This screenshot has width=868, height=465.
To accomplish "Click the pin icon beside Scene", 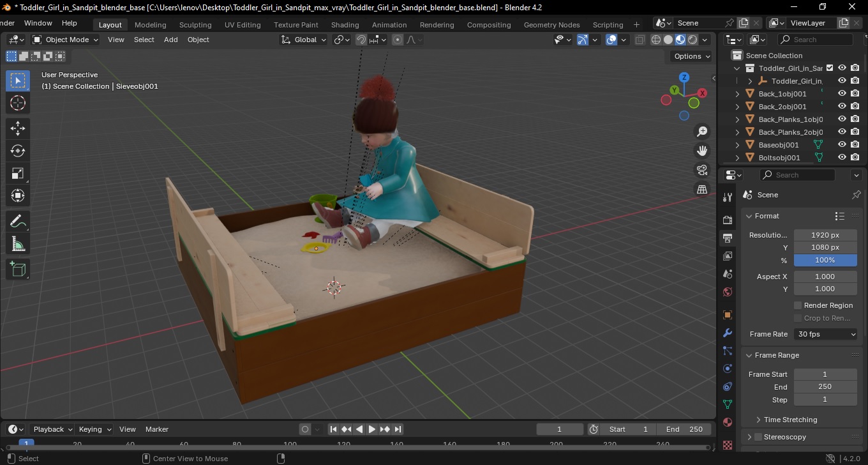I will (856, 195).
